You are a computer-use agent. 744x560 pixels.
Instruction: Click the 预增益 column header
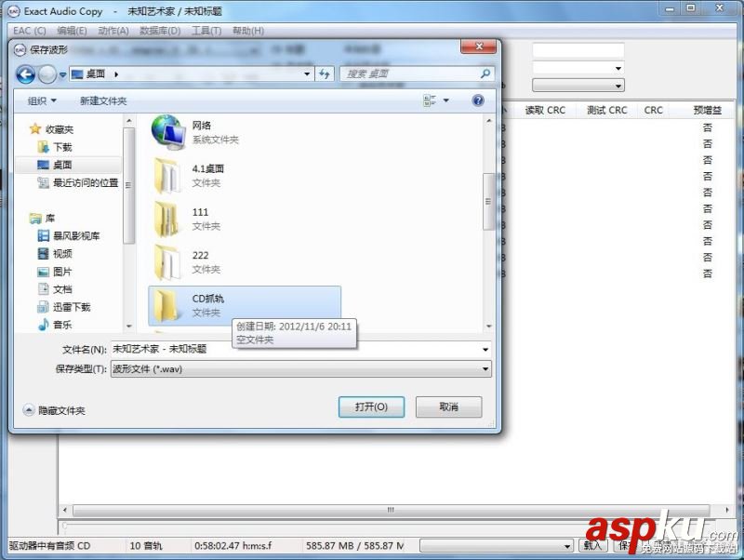point(707,110)
